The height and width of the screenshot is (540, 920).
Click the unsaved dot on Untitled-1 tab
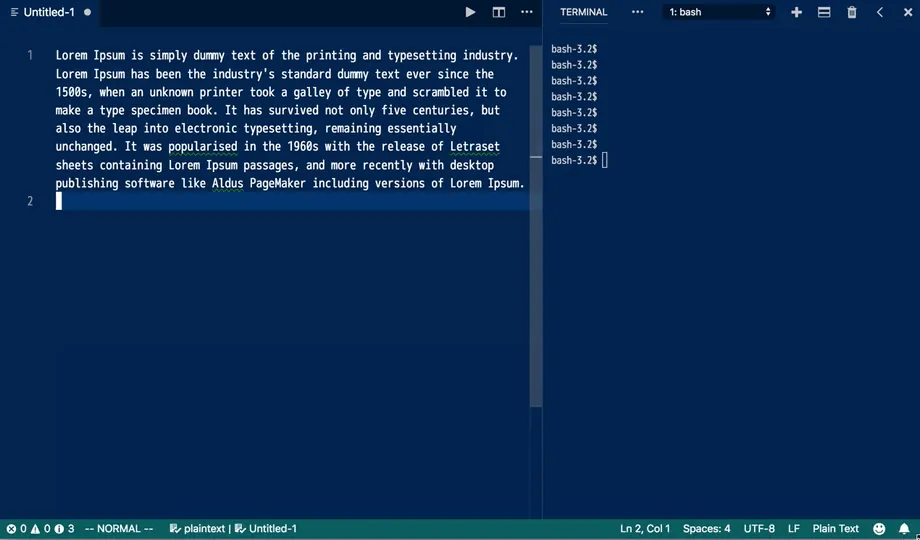click(x=87, y=12)
